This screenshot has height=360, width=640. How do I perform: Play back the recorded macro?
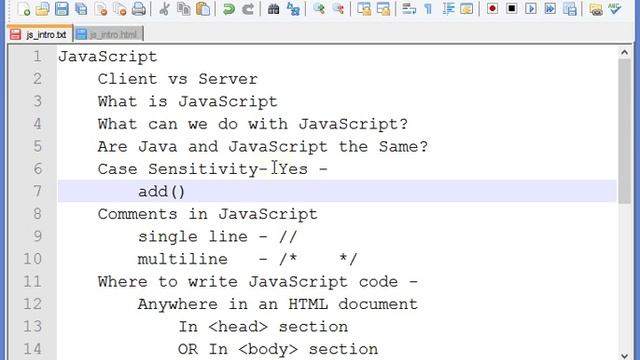(531, 9)
